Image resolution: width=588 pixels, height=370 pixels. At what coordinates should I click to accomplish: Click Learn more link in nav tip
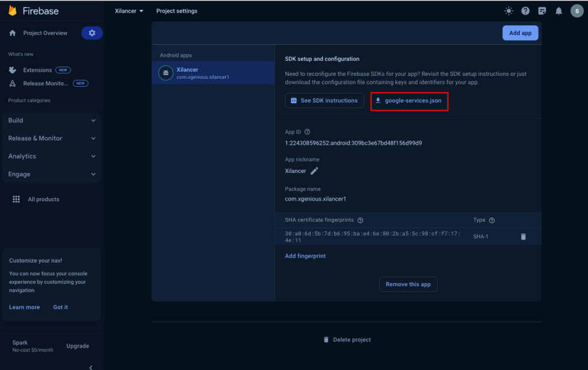[x=24, y=307]
